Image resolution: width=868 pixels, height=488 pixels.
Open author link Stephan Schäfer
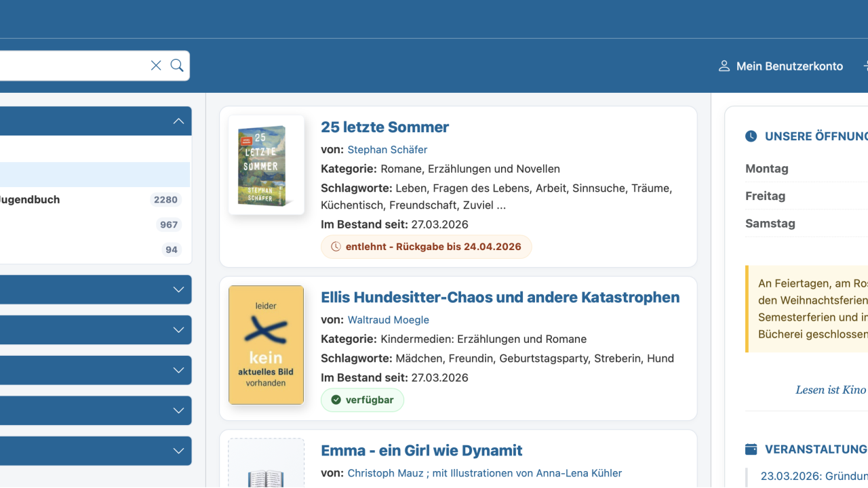coord(387,150)
